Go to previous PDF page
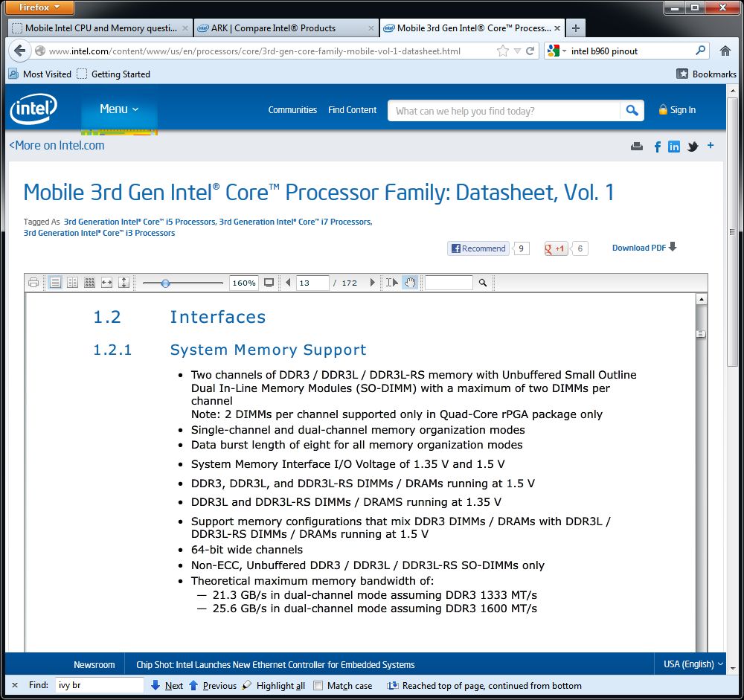This screenshot has width=744, height=700. 288,283
